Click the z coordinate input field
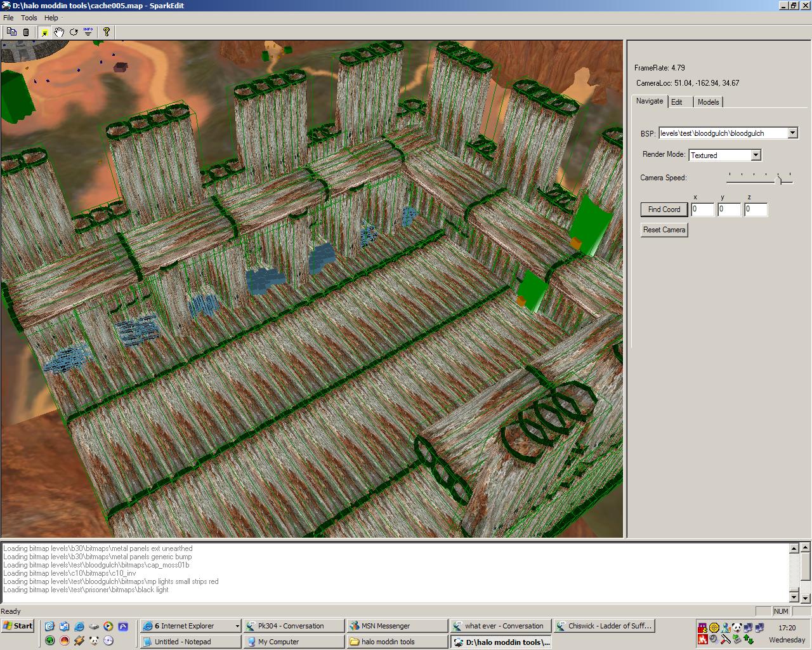Viewport: 812px width, 650px height. (x=756, y=209)
